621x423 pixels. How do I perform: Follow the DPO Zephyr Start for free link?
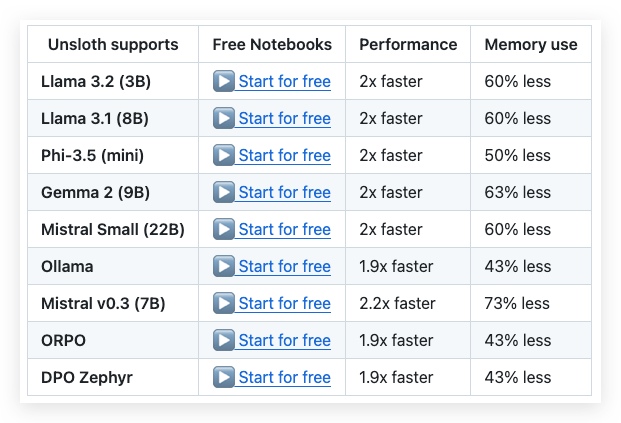click(x=284, y=377)
